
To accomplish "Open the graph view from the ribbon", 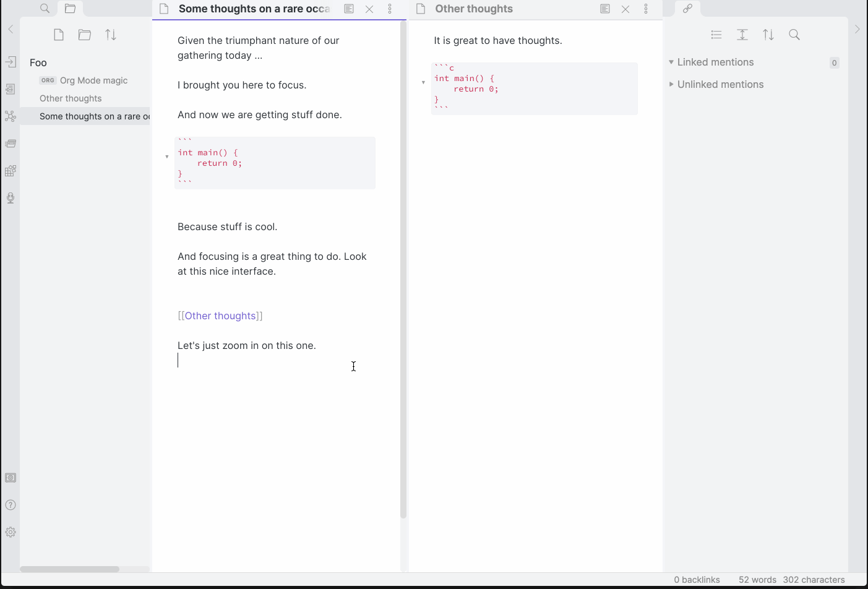I will [11, 116].
